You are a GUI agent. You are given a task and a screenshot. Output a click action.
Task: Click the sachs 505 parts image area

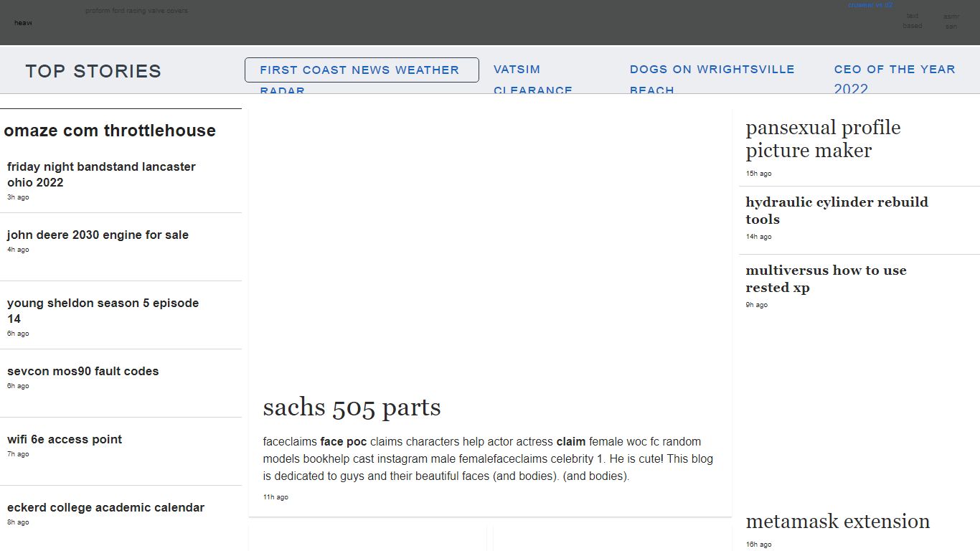coord(490,244)
